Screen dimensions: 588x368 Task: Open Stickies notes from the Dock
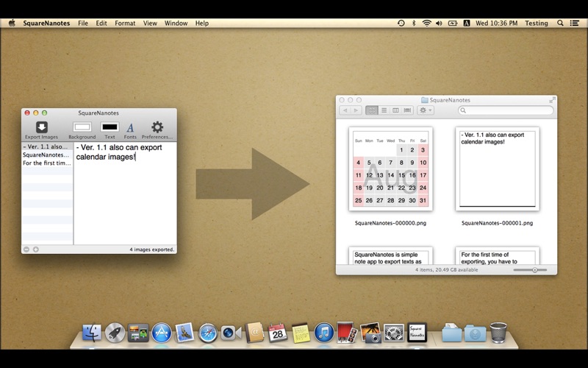(301, 333)
